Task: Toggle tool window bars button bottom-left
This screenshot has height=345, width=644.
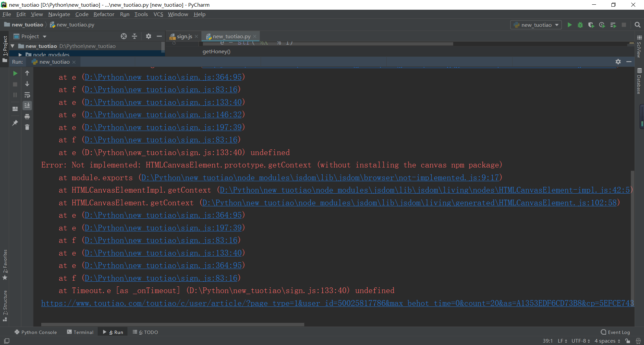Action: [x=7, y=341]
